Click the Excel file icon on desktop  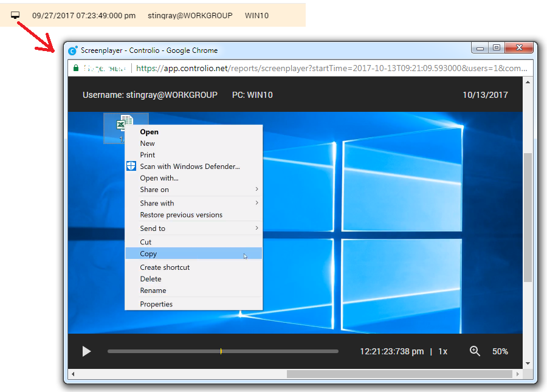click(125, 125)
